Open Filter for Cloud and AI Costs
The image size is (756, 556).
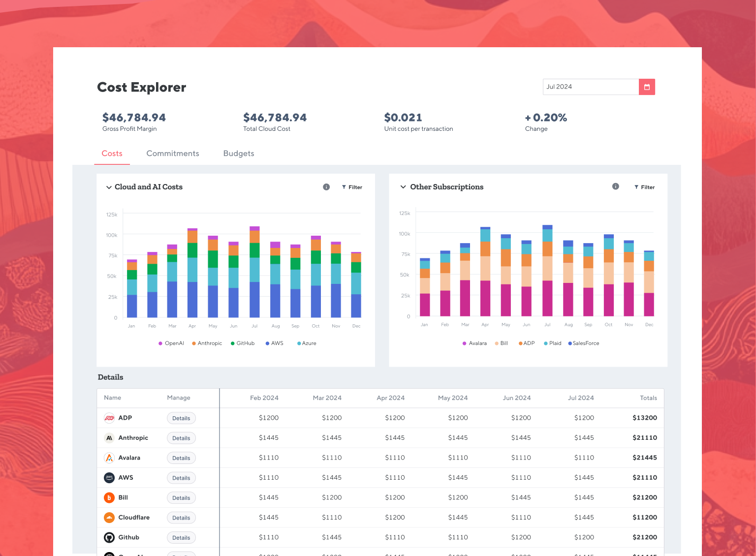click(x=352, y=187)
